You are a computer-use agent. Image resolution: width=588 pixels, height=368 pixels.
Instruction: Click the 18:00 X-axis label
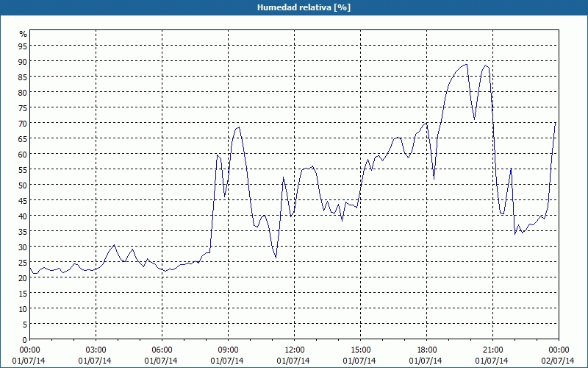(426, 350)
